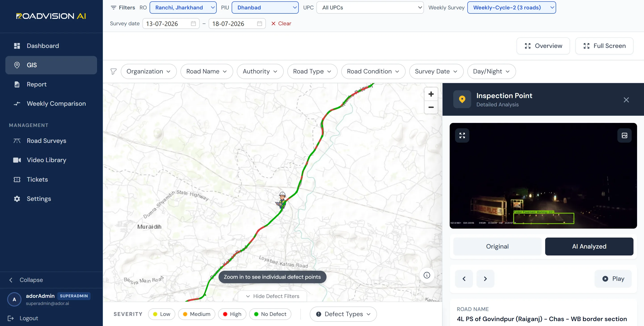644x326 pixels.
Task: Go to next inspection point
Action: coord(485,279)
